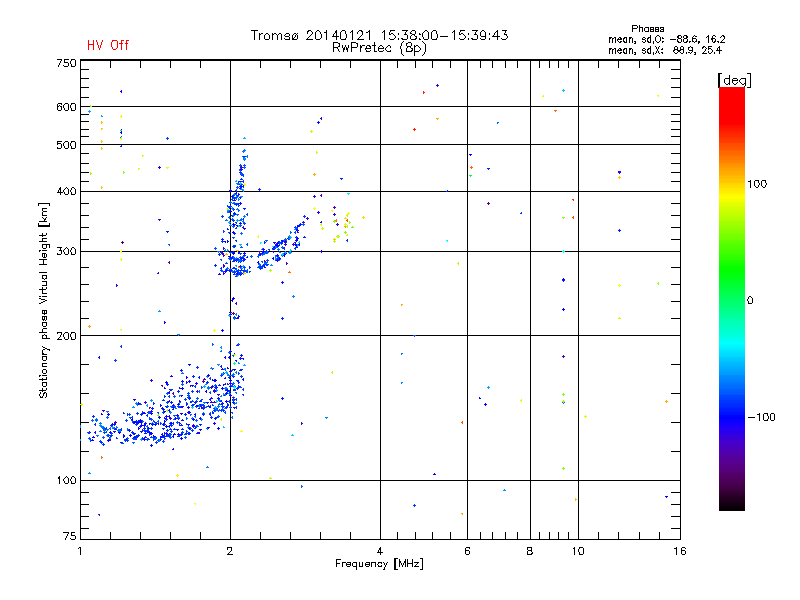Click the colorbar tick label '100'
Screen dimensions: 800x600
(x=757, y=184)
